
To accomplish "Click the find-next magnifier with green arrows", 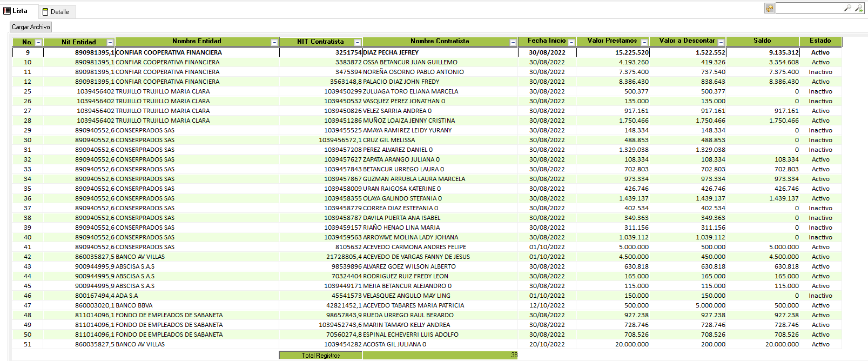I will [858, 8].
